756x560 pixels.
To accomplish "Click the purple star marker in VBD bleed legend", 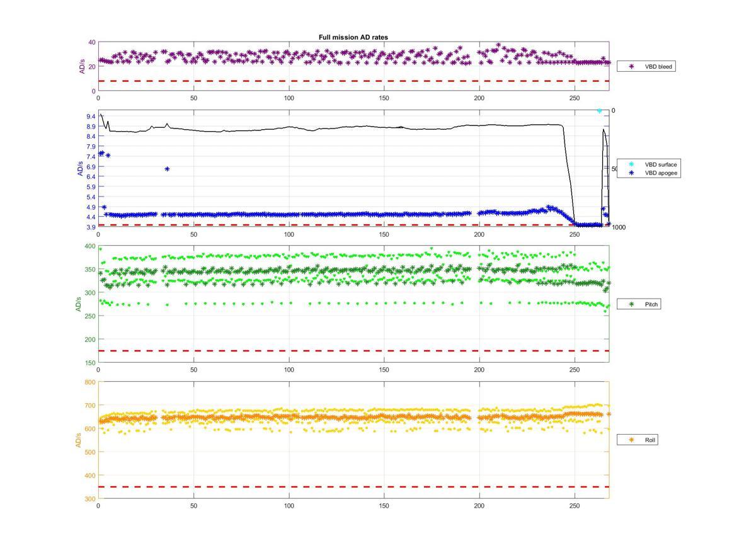I will point(631,66).
